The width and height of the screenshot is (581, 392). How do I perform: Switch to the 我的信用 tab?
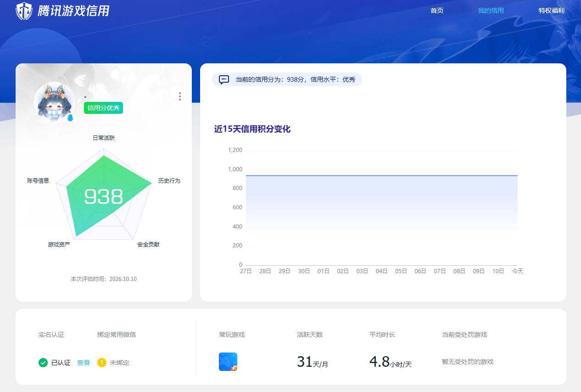point(491,11)
